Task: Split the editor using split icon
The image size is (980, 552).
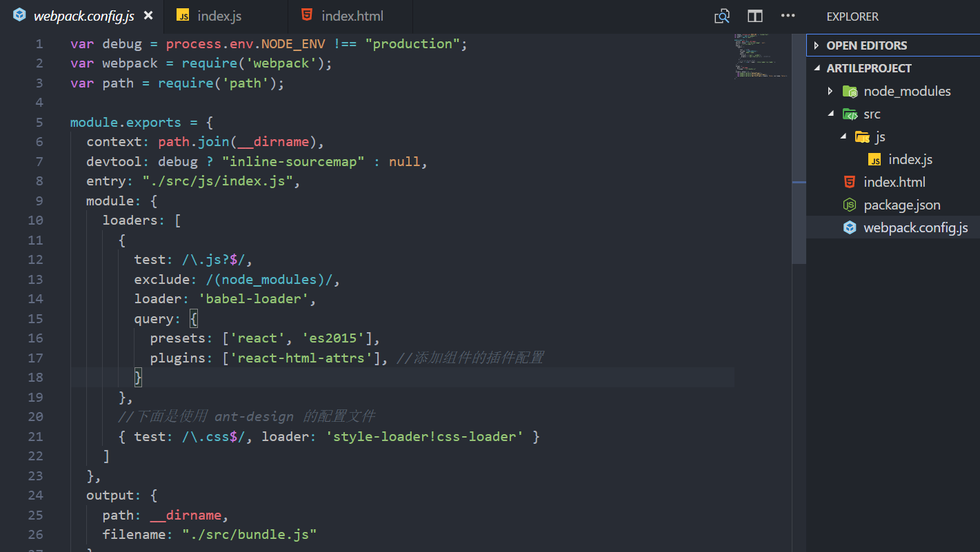Action: point(754,16)
